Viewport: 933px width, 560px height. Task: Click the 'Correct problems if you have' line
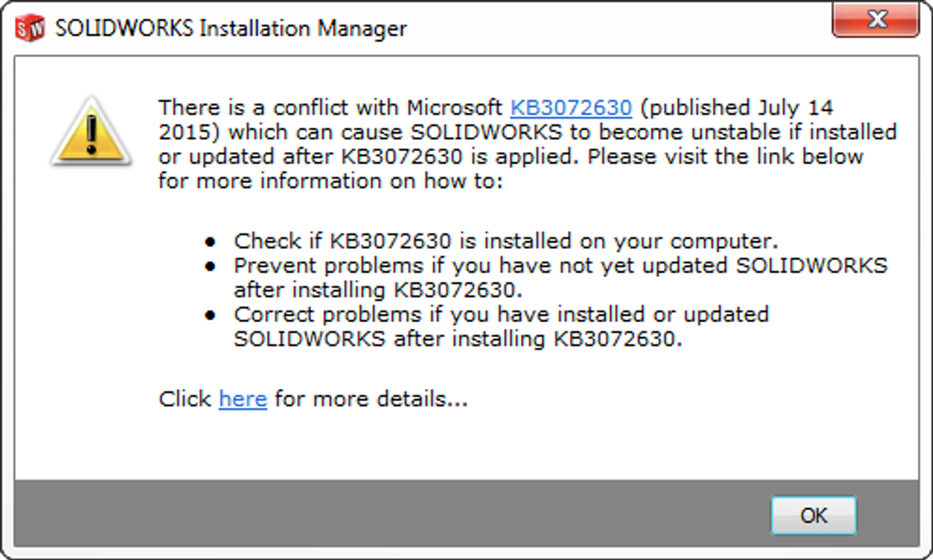click(501, 315)
